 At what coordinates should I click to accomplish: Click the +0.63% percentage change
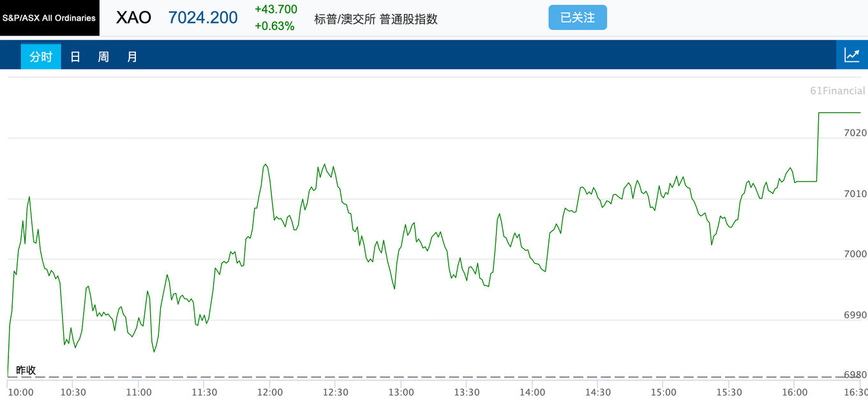(274, 26)
